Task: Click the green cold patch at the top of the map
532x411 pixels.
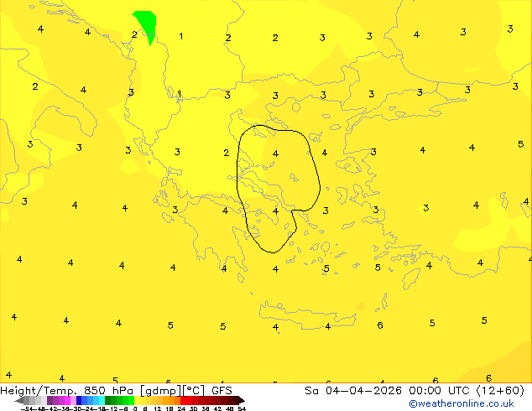Action: pyautogui.click(x=145, y=23)
